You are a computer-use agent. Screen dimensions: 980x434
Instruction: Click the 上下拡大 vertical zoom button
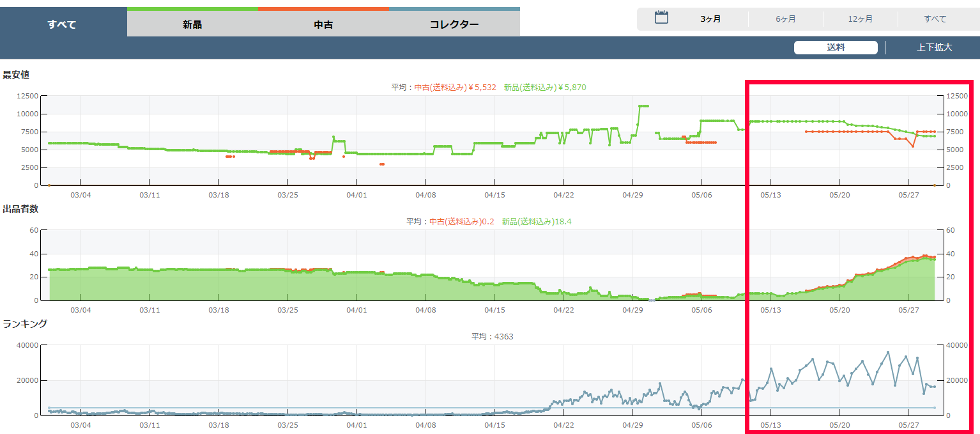tap(934, 47)
